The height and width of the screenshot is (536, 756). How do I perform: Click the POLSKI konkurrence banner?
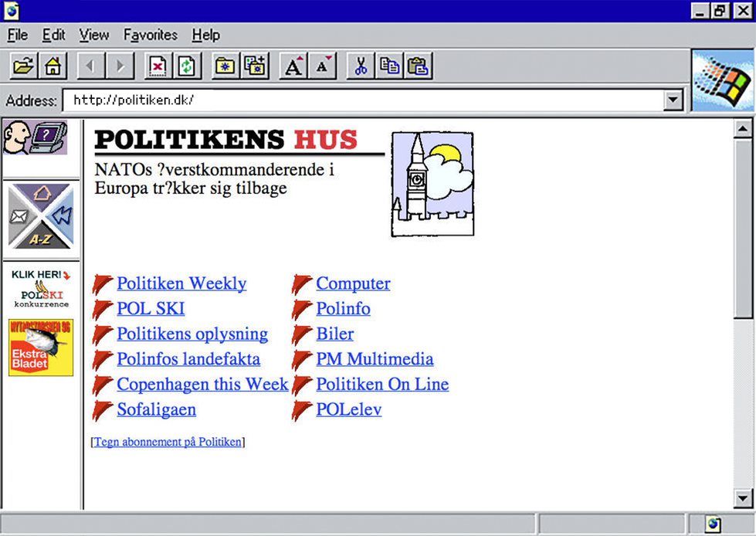41,288
